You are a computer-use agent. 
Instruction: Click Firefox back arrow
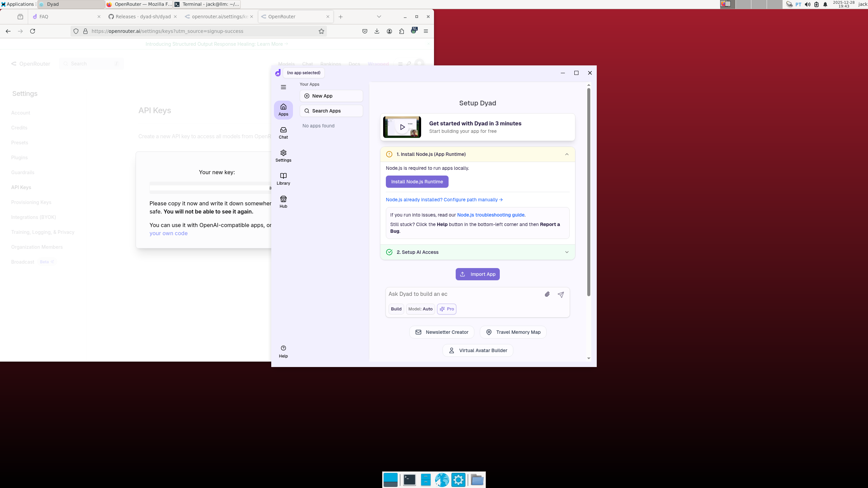8,31
